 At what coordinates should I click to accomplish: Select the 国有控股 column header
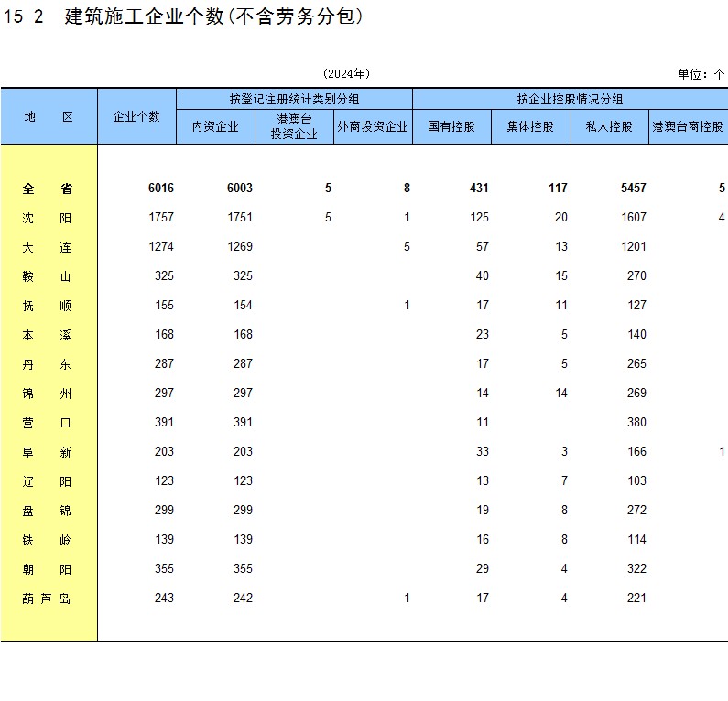coord(451,127)
